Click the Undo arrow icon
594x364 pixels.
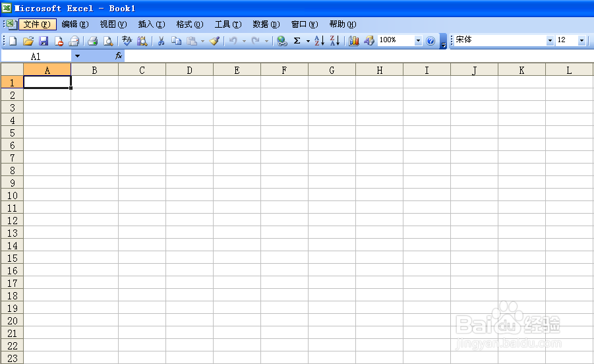[233, 41]
